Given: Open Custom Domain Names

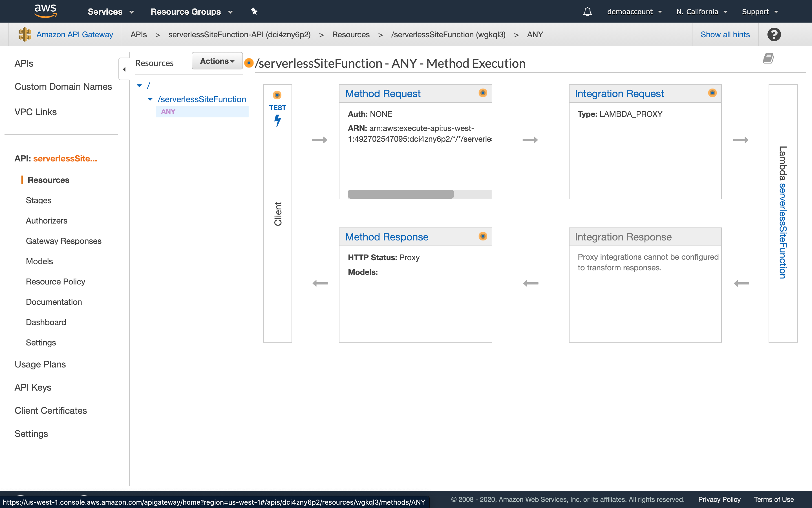Looking at the screenshot, I should click(63, 87).
